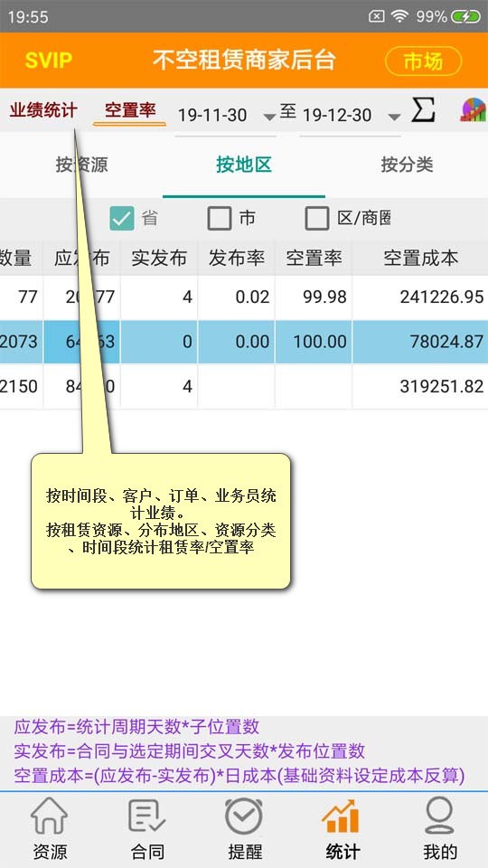Click the 市场 button
The height and width of the screenshot is (868, 488).
tap(423, 61)
